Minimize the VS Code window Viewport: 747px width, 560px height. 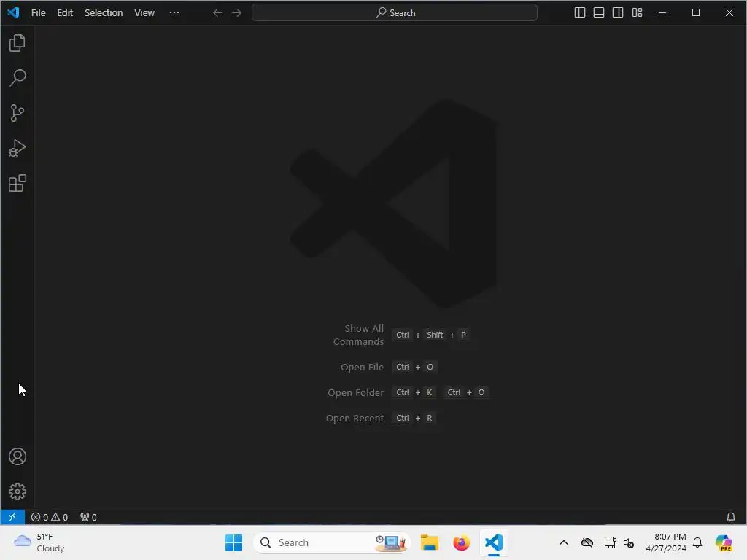point(662,13)
